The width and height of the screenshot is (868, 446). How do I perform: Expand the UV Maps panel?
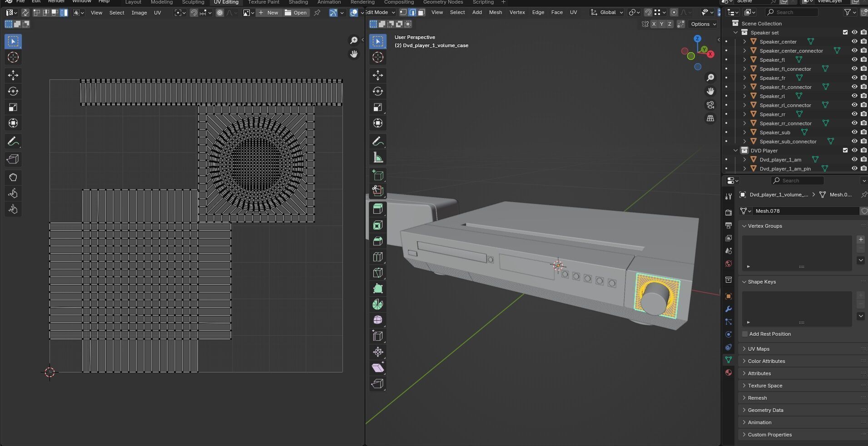(x=759, y=349)
